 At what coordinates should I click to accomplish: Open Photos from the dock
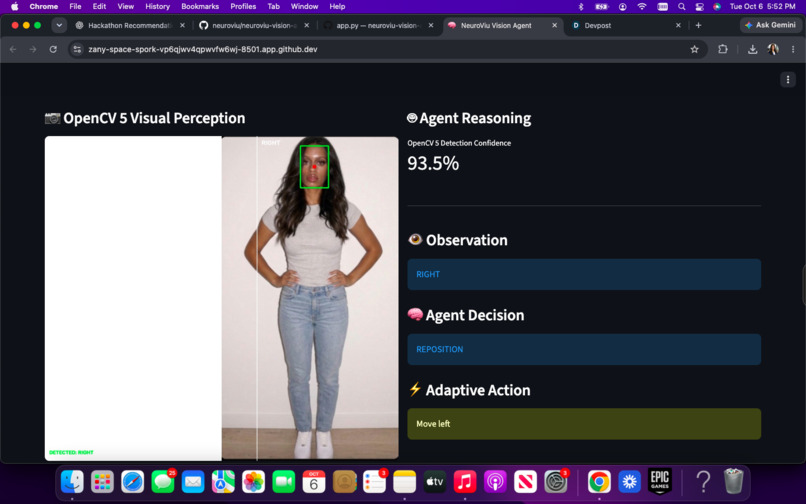(253, 482)
